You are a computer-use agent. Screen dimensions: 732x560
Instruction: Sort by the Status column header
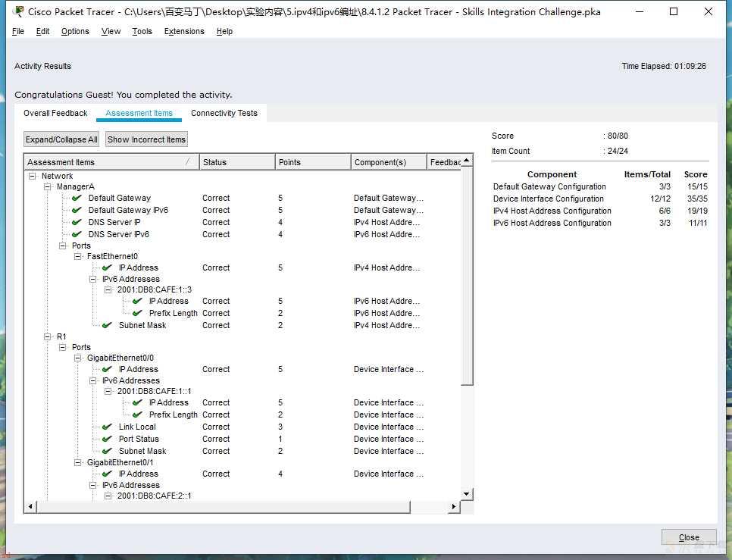[237, 162]
